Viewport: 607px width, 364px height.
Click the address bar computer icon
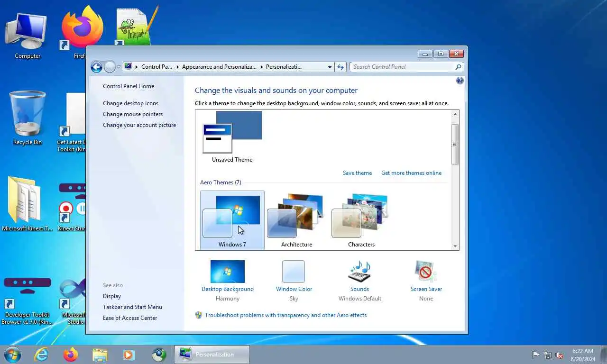pyautogui.click(x=128, y=67)
